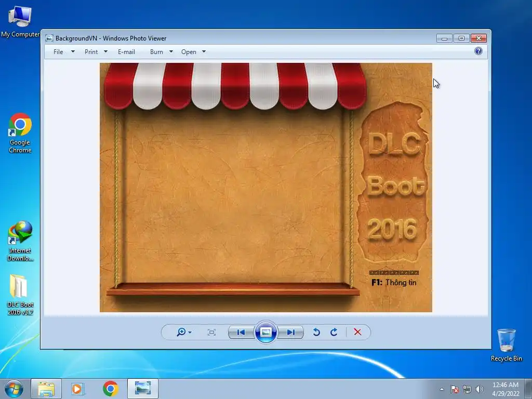This screenshot has height=399, width=532.
Task: Rotate the image counterclockwise
Action: pyautogui.click(x=316, y=332)
